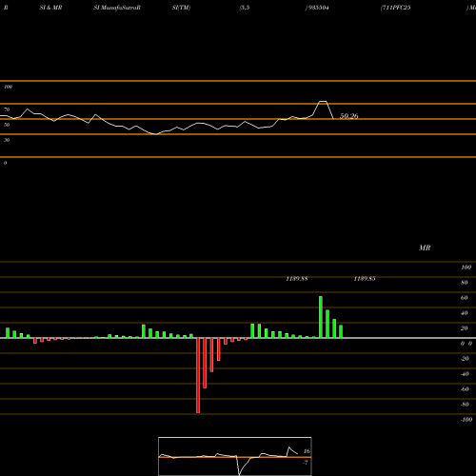This screenshot has width=476, height=476.
Task: Click the right price label 1189.85
Action: [365, 279]
